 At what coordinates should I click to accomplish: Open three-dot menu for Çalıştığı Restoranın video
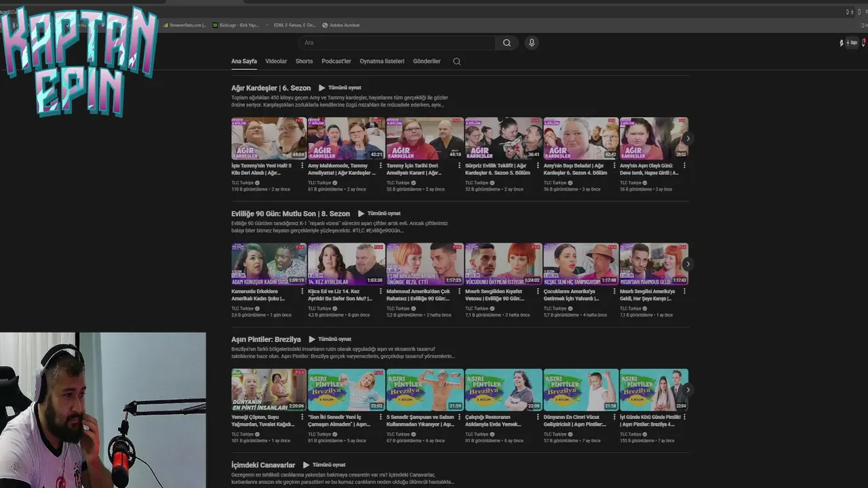[x=538, y=417]
